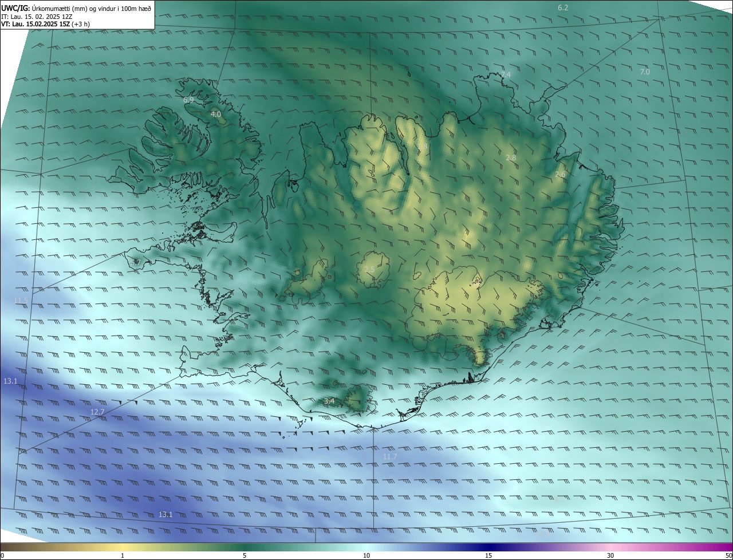The image size is (733, 560).
Task: Click the initial time 'IT: Lau. 15. 02. 2025 12Z'
Action: 37,16
